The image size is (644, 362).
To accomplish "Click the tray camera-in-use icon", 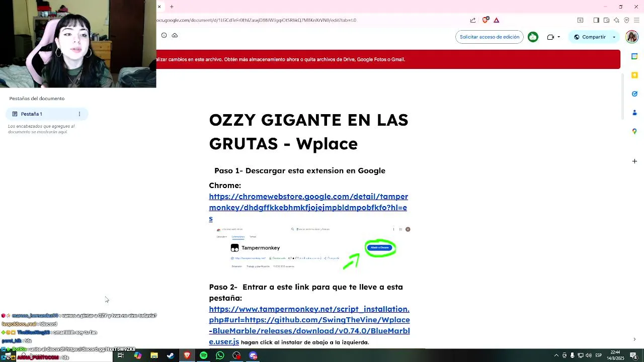I will [565, 355].
